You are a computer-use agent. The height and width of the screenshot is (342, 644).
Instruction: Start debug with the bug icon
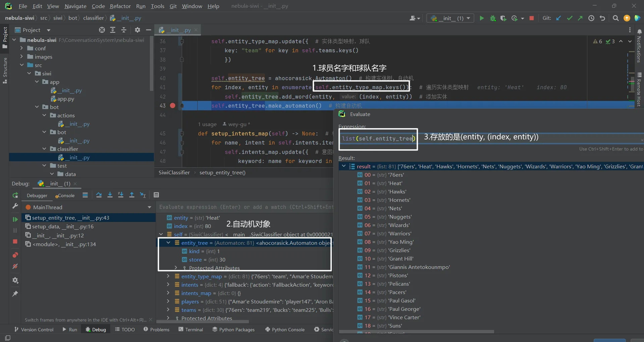[x=493, y=18]
